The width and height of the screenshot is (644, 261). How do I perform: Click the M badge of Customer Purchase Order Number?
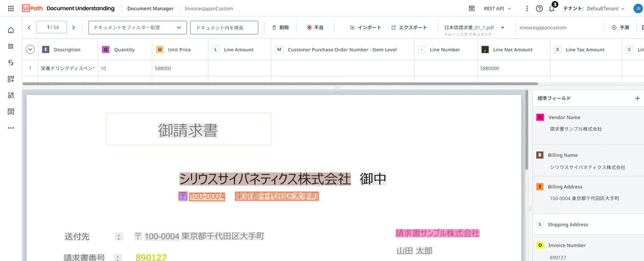279,50
